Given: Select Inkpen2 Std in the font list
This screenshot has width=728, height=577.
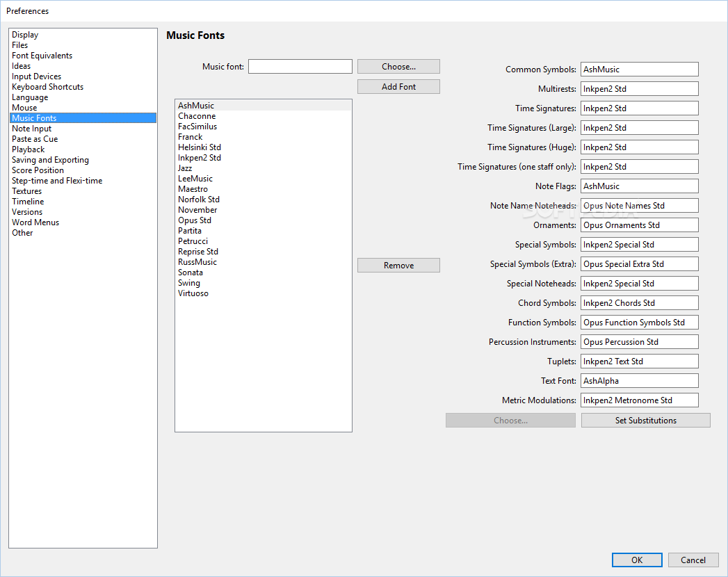Looking at the screenshot, I should coord(264,158).
